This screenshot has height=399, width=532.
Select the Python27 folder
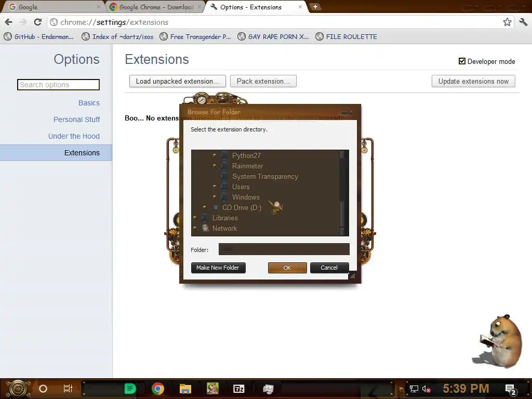246,155
